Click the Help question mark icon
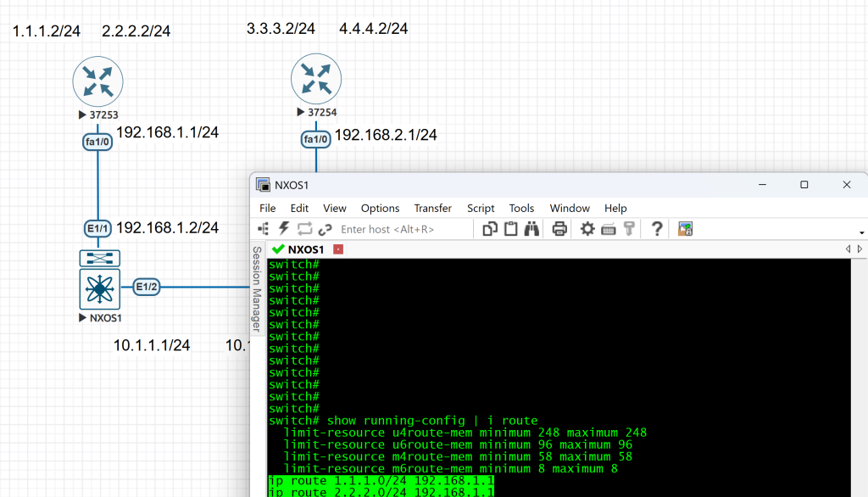The height and width of the screenshot is (497, 868). tap(656, 229)
